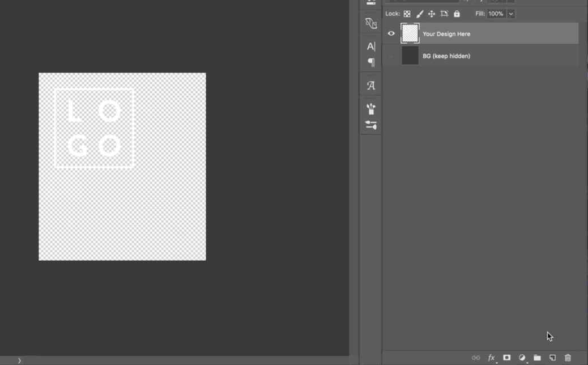
Task: Create new fill or adjustment layer
Action: [522, 358]
